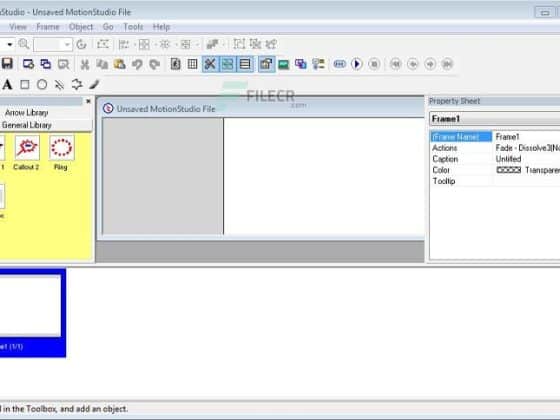Click the rotate refresh icon beside zoom box
The width and height of the screenshot is (560, 420).
pos(82,44)
